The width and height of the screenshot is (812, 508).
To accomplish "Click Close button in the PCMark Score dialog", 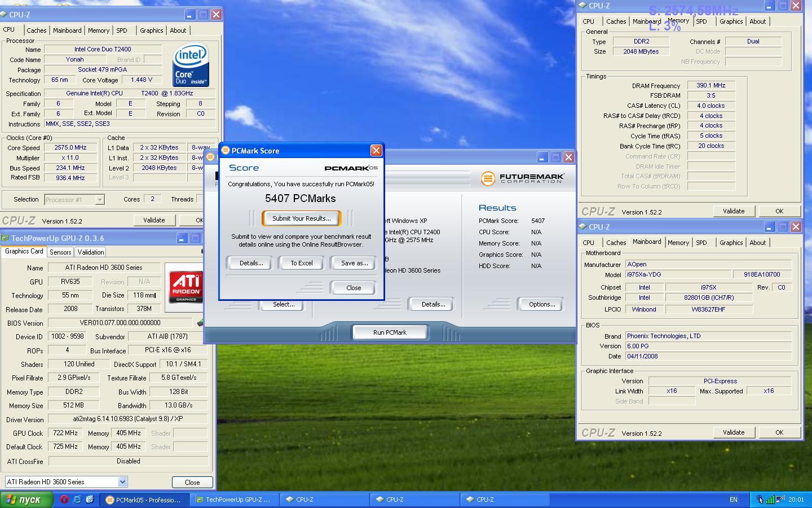I will click(x=354, y=288).
